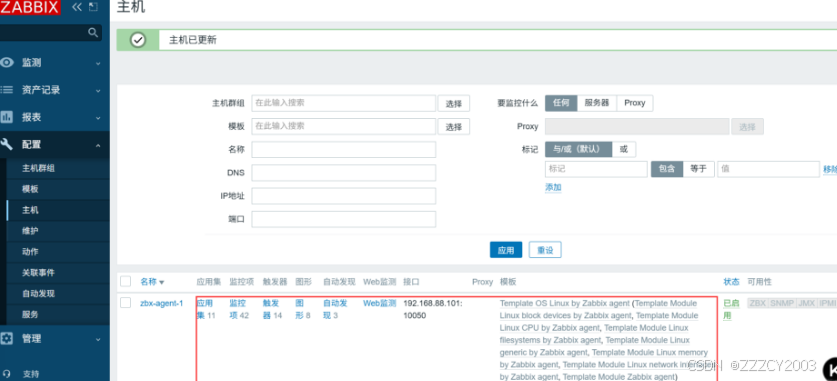Click the list icon beside 资产记录
Image resolution: width=837 pixels, height=381 pixels.
coord(7,90)
